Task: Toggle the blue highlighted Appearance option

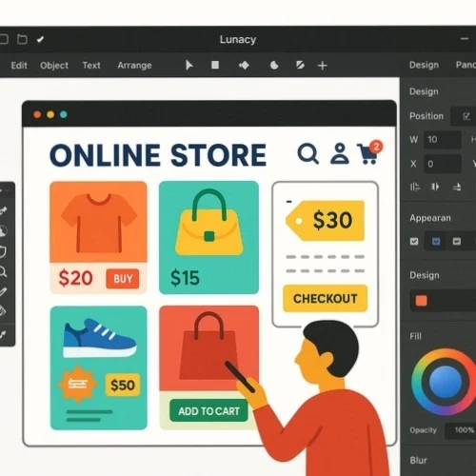Action: (x=436, y=242)
